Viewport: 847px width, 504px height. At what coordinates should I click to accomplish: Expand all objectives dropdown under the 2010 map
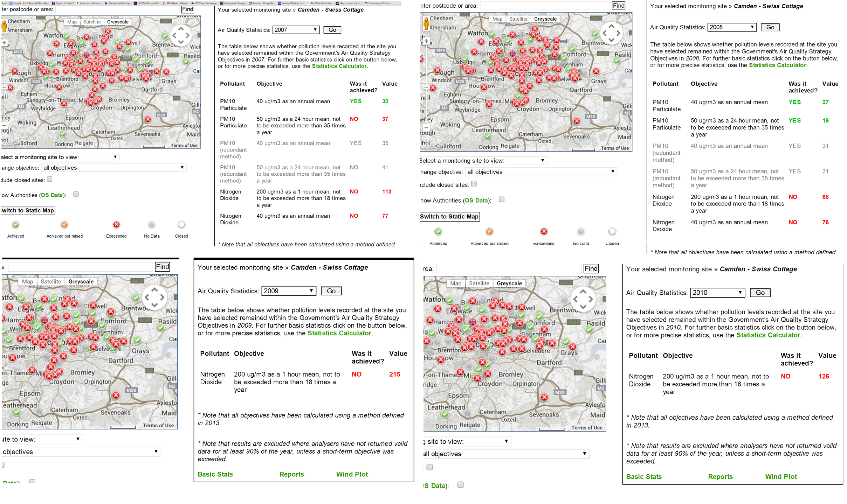506,454
